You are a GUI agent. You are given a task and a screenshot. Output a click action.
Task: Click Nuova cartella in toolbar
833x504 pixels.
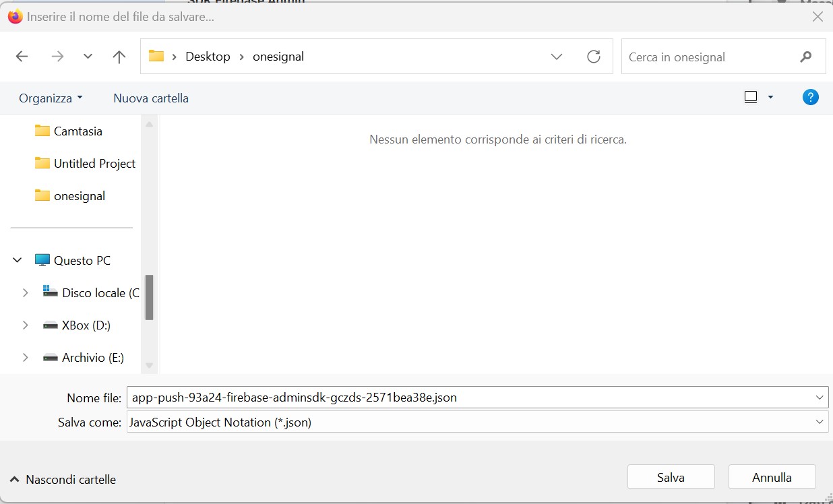tap(151, 98)
